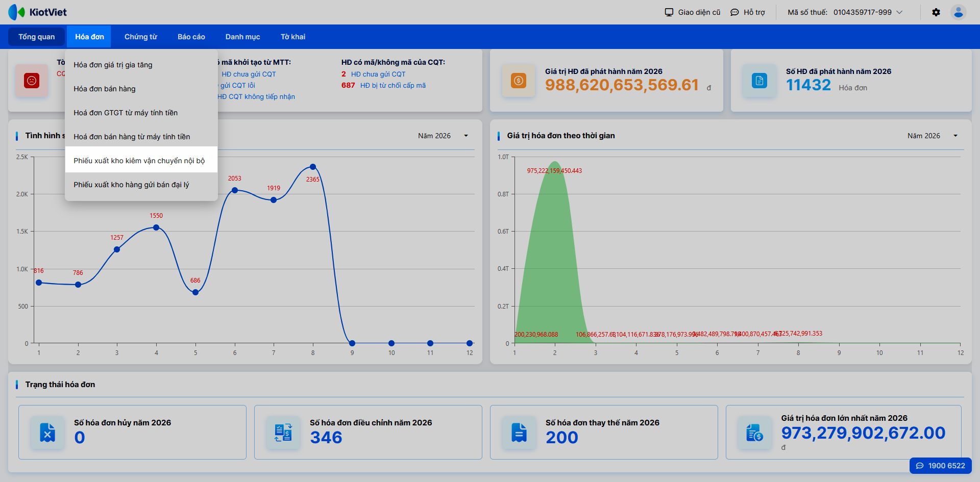The height and width of the screenshot is (482, 980).
Task: Open the settings gear icon
Action: [x=936, y=12]
